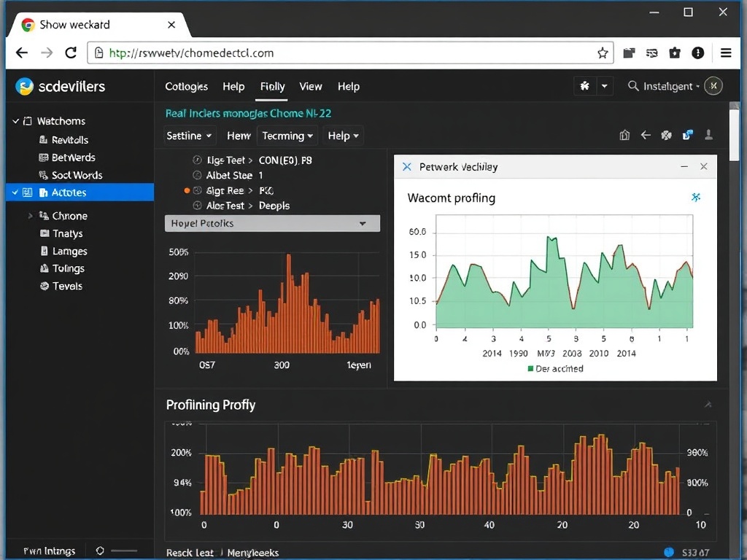Expand the Chnone tree item
Image resolution: width=747 pixels, height=560 pixels.
tap(31, 216)
